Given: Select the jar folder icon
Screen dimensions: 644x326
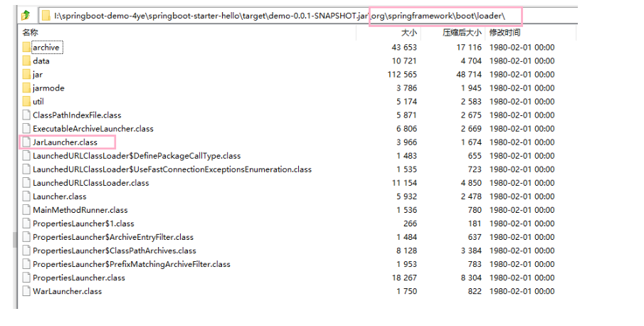Looking at the screenshot, I should (x=27, y=74).
